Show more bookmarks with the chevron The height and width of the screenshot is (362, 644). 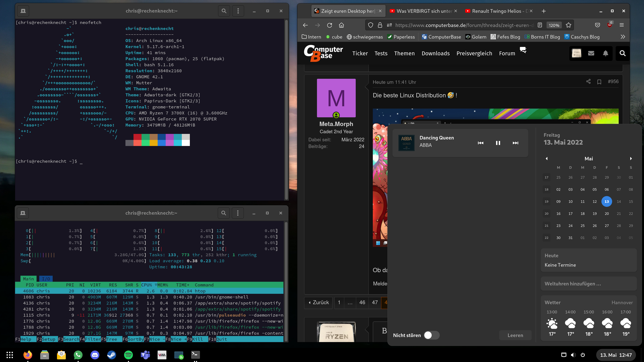coord(623,37)
